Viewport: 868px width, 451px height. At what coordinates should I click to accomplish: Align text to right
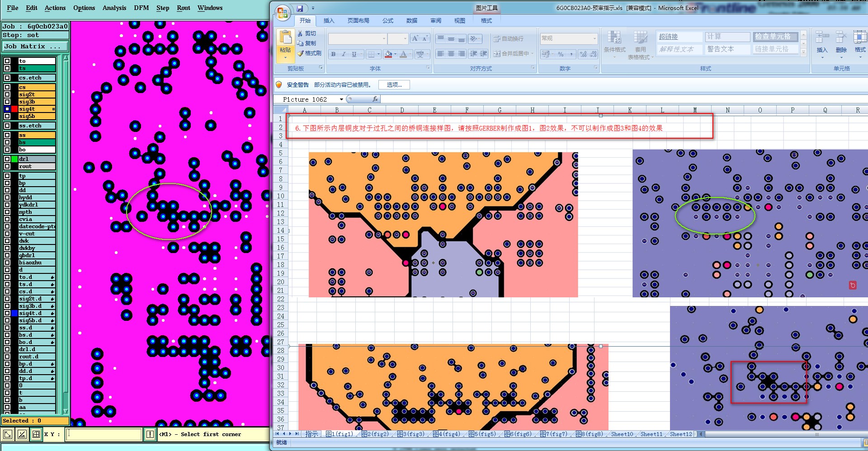tap(462, 54)
